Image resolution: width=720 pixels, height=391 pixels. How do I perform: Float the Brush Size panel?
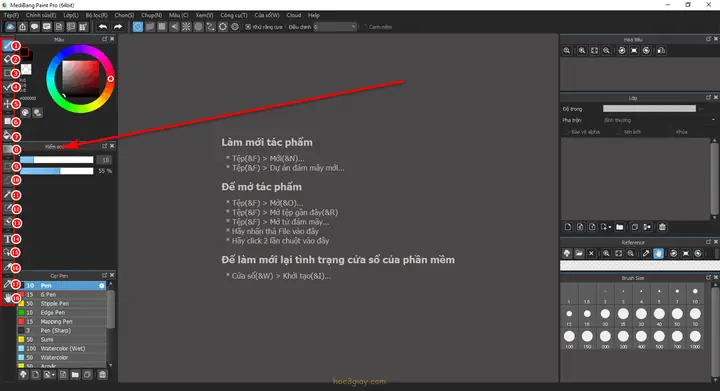coord(709,278)
